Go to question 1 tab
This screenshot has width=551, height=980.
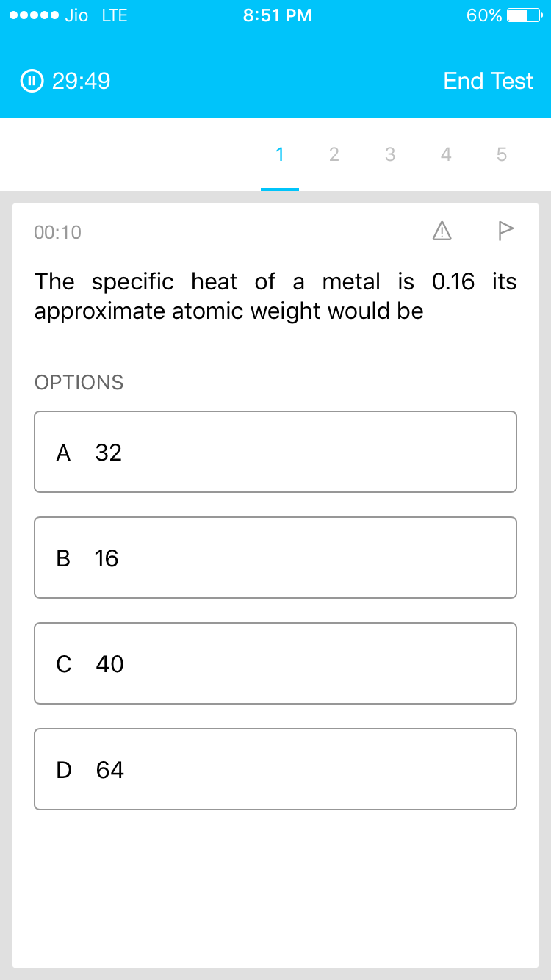280,154
